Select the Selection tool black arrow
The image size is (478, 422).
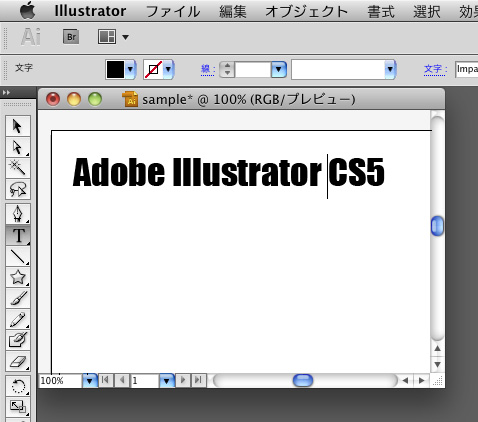click(18, 126)
